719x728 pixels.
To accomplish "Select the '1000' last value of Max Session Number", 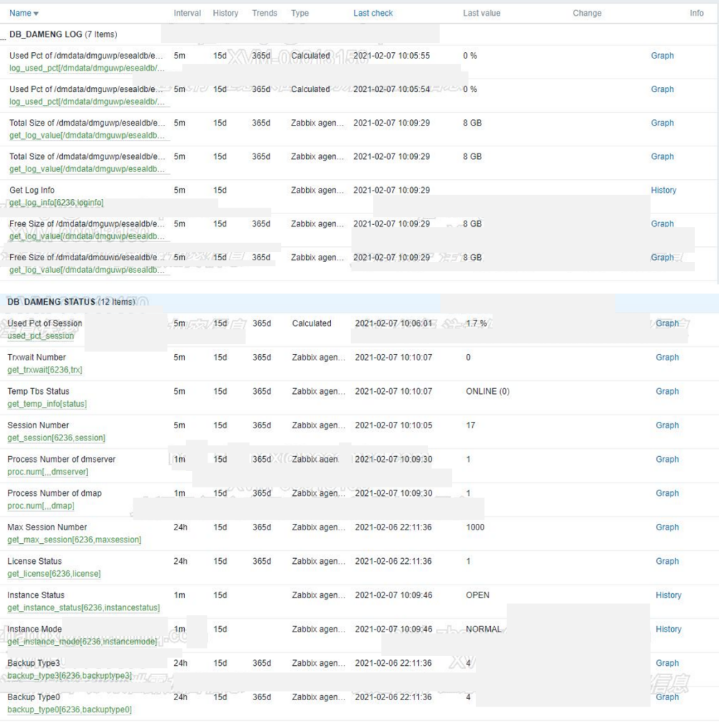I will point(475,527).
